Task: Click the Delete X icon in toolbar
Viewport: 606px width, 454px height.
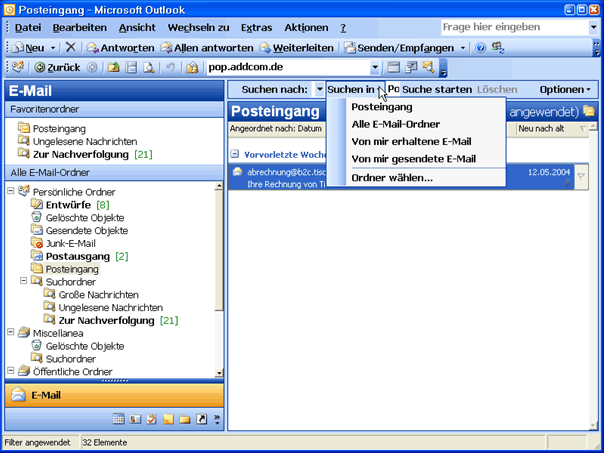Action: point(70,48)
